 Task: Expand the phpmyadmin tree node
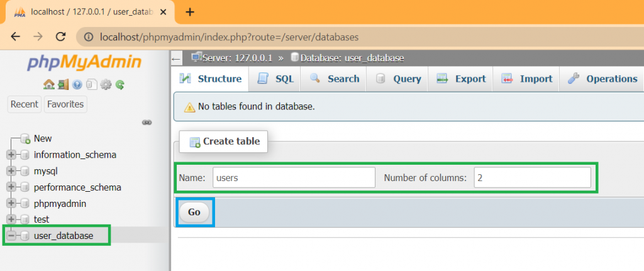[x=11, y=203]
